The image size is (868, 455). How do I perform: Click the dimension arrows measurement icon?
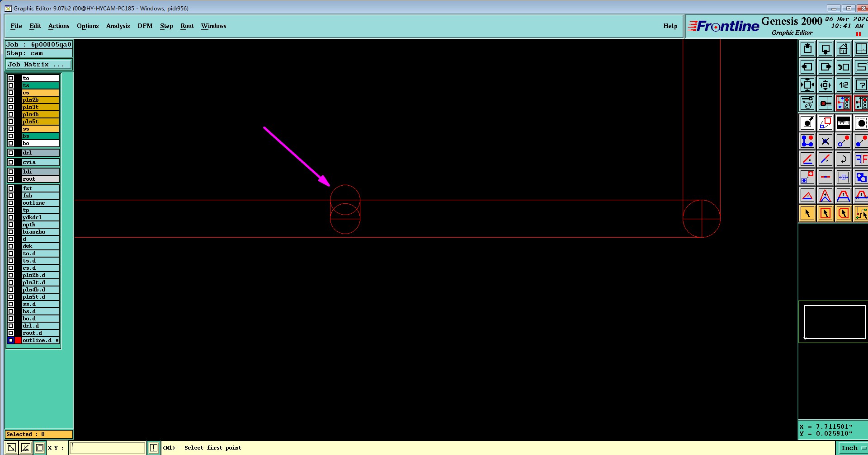coord(844,177)
